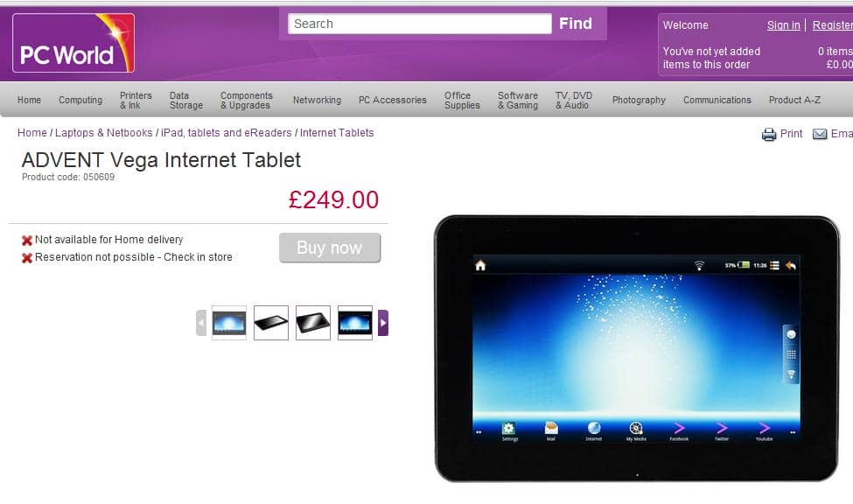This screenshot has width=853, height=504.
Task: Open the Sign in link
Action: tap(783, 25)
